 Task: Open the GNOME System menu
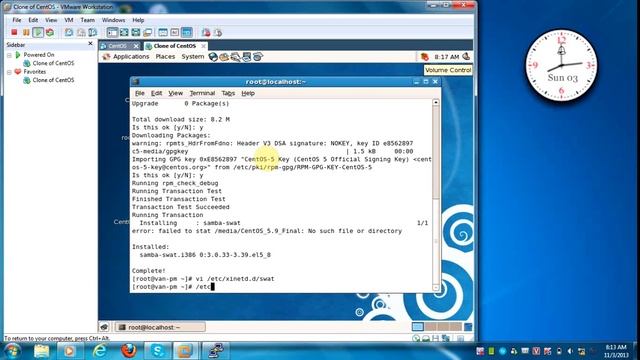pos(193,57)
